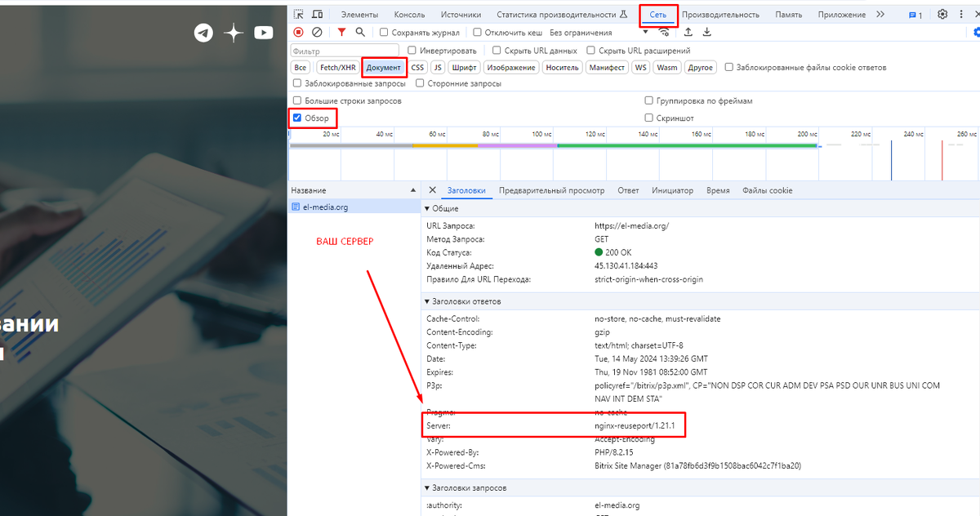The image size is (980, 516).
Task: Export HAR file with download arrow
Action: pos(707,32)
